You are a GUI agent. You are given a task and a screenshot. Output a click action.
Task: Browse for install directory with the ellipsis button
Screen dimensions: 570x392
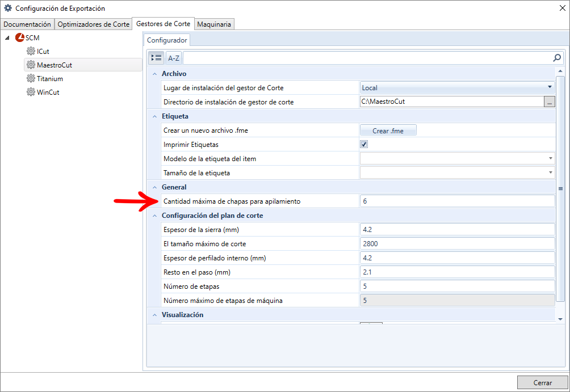click(x=550, y=102)
